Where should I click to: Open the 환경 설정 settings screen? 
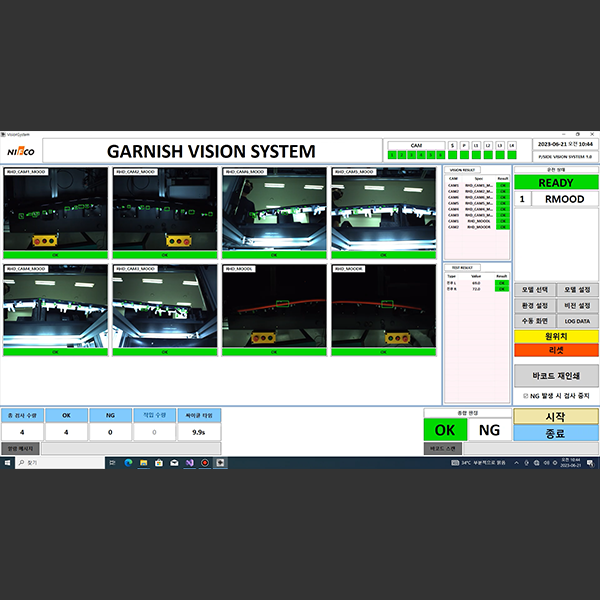coord(535,305)
